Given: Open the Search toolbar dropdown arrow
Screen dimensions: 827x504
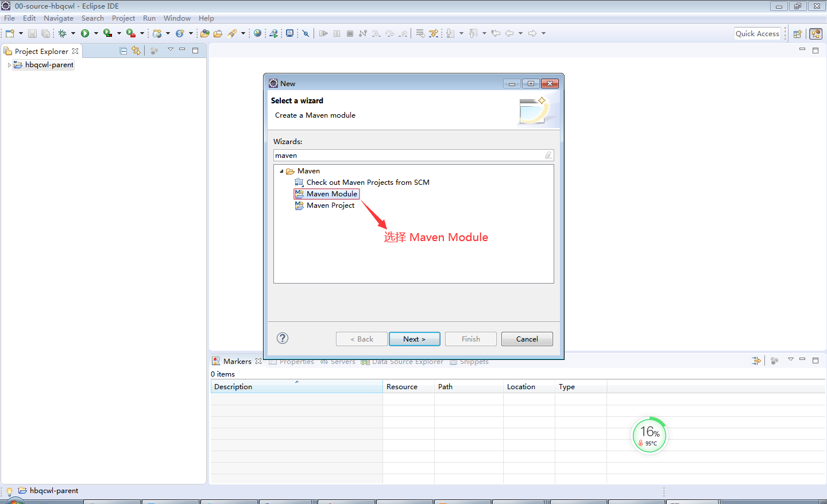Looking at the screenshot, I should (x=243, y=33).
